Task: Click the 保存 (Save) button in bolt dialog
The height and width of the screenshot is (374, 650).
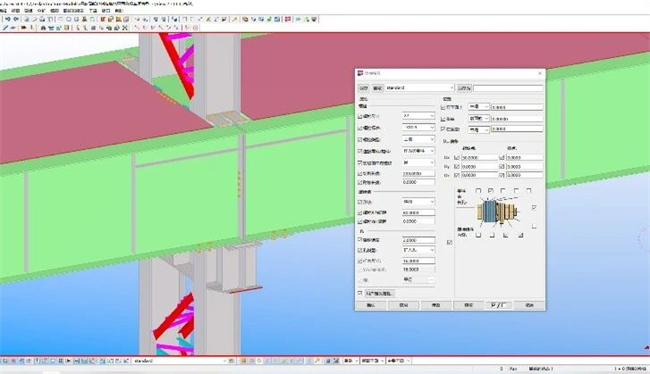Action: (364, 88)
